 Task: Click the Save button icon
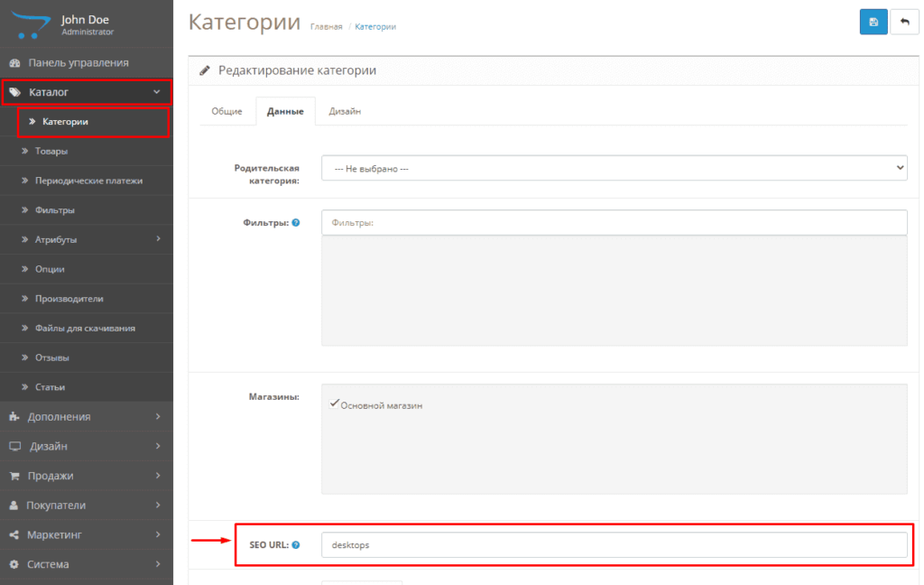tap(873, 22)
